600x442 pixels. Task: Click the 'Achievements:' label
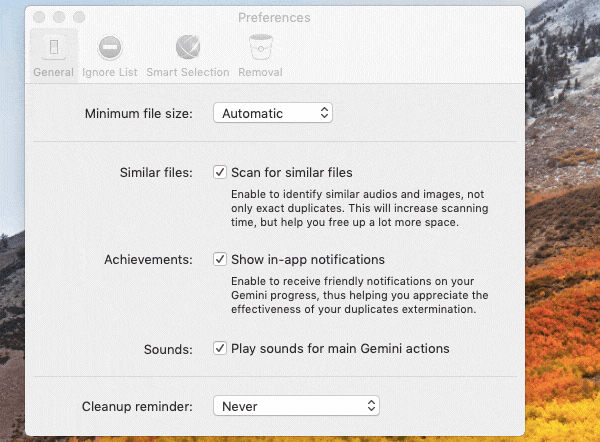click(148, 259)
